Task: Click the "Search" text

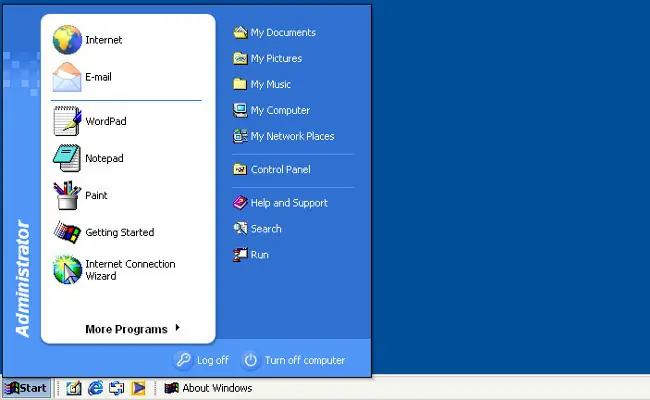Action: [266, 228]
